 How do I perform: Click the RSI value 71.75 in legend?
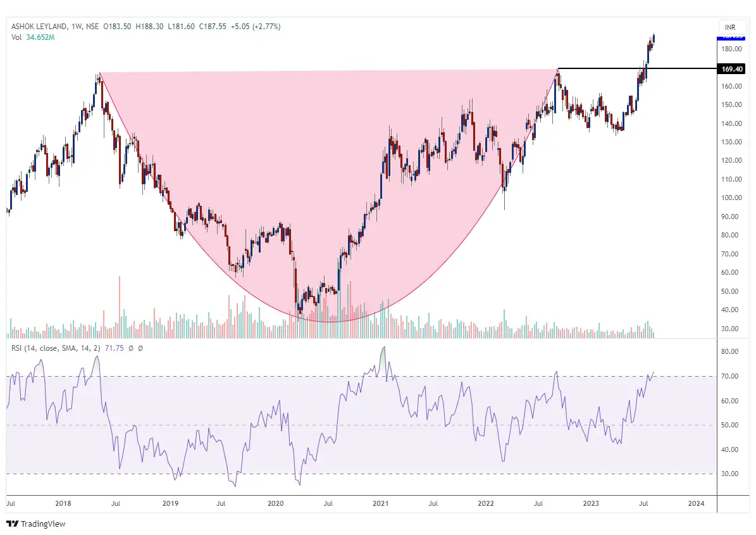[115, 348]
